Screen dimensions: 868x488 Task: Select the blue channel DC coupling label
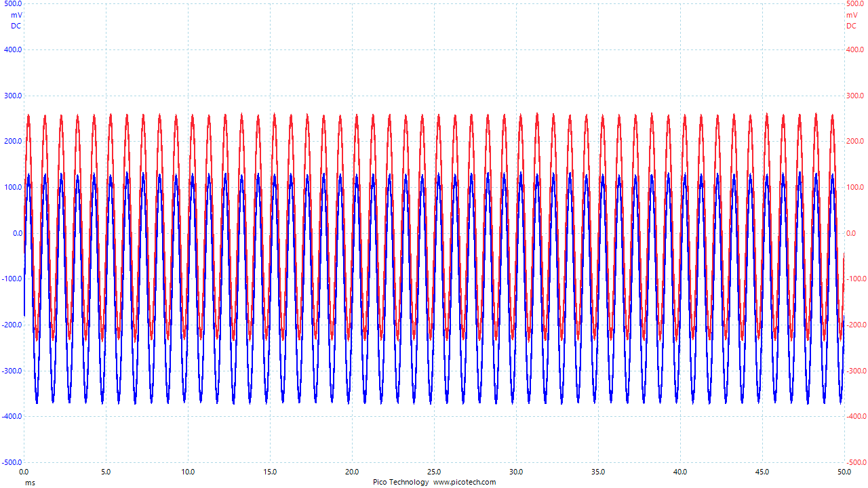(x=16, y=26)
